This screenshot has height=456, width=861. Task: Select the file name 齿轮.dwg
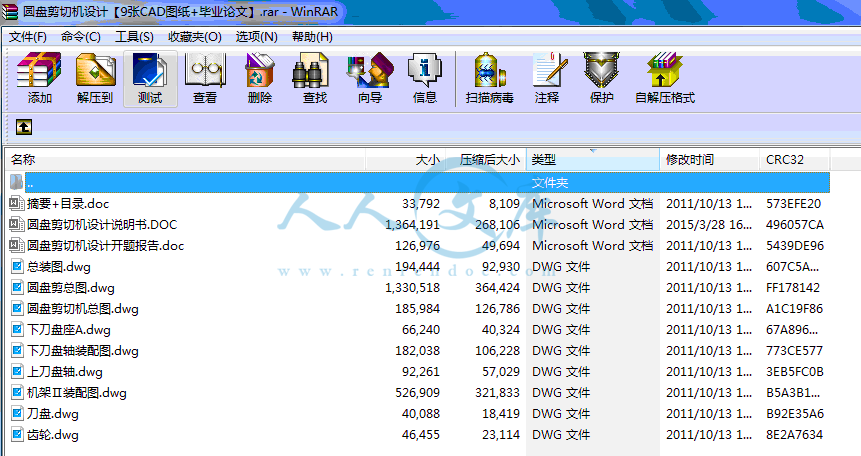tap(53, 435)
